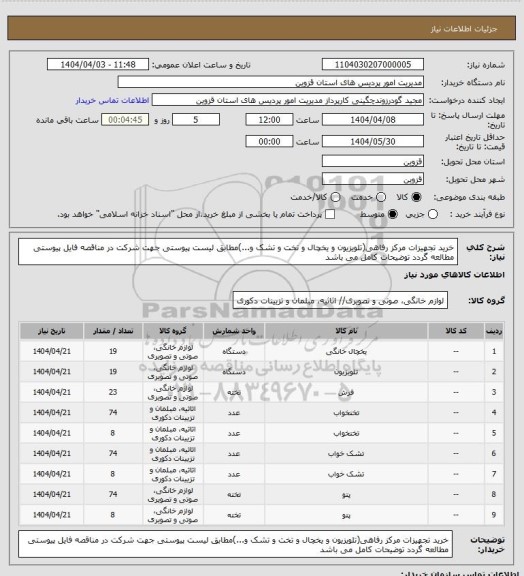
Task: Select پتو in row 9
Action: pos(346,515)
